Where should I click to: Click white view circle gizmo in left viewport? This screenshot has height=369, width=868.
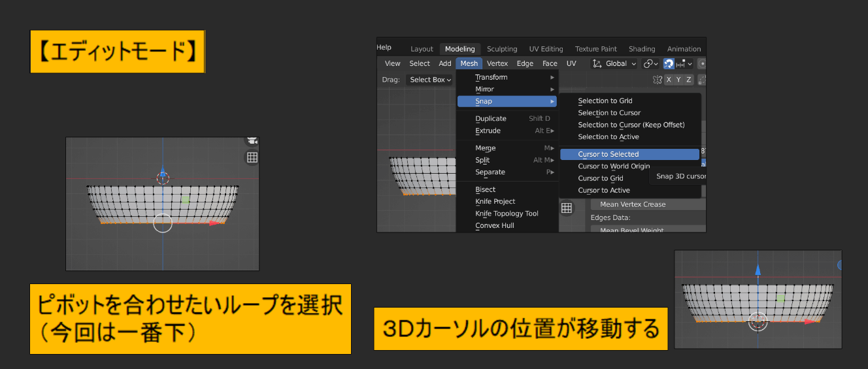[162, 223]
